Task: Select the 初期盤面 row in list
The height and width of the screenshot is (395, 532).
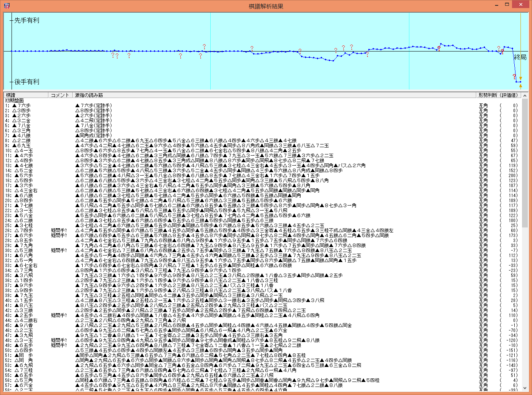Action: (x=15, y=100)
